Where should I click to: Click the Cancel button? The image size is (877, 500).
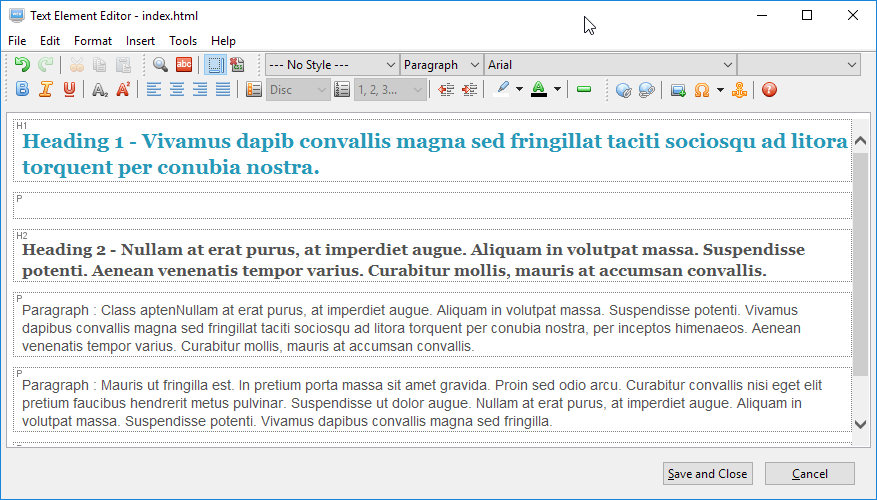click(x=810, y=474)
